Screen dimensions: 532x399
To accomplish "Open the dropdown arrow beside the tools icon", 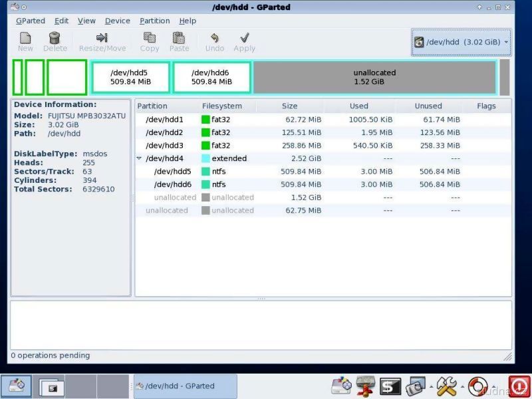I will pos(462,386).
